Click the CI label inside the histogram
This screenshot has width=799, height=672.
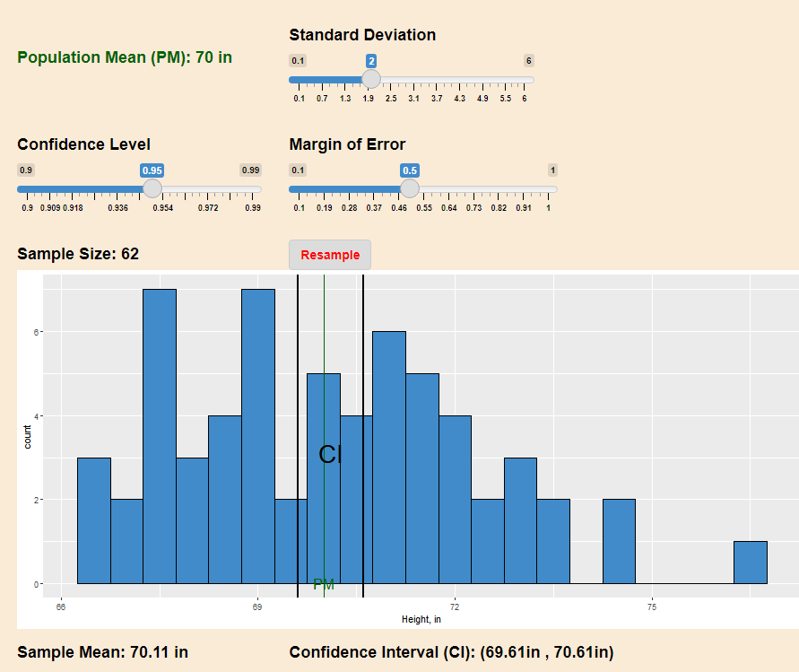pos(331,455)
